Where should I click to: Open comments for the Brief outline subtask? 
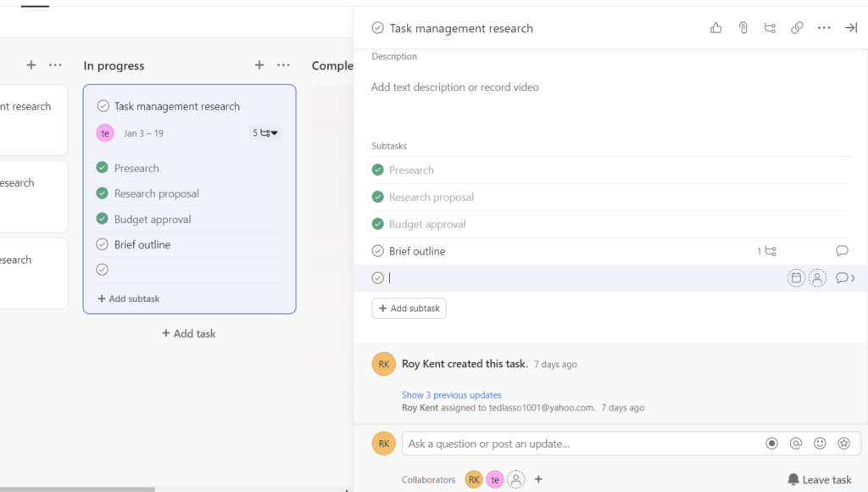[x=842, y=251]
